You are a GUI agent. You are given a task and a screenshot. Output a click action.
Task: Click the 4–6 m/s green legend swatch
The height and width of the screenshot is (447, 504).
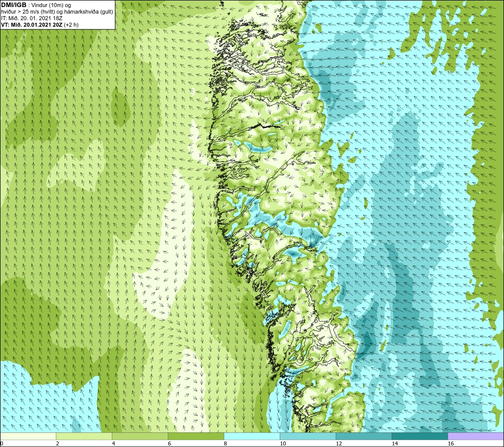click(140, 436)
